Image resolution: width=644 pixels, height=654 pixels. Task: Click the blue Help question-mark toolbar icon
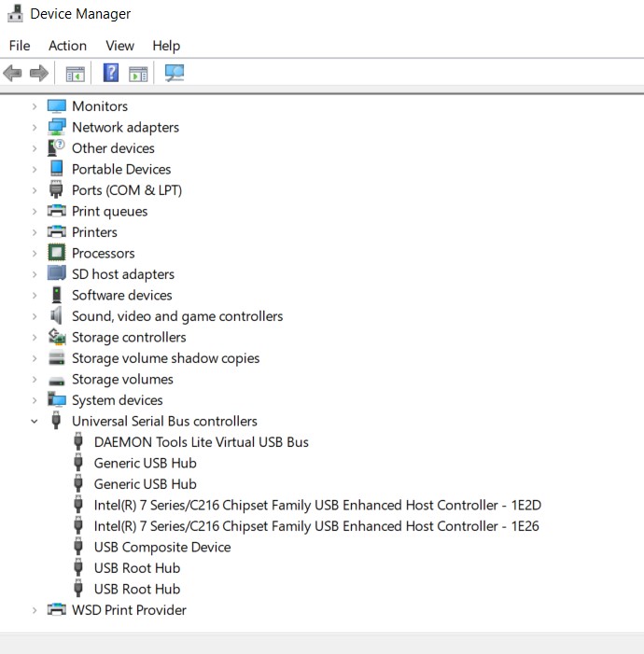point(111,73)
